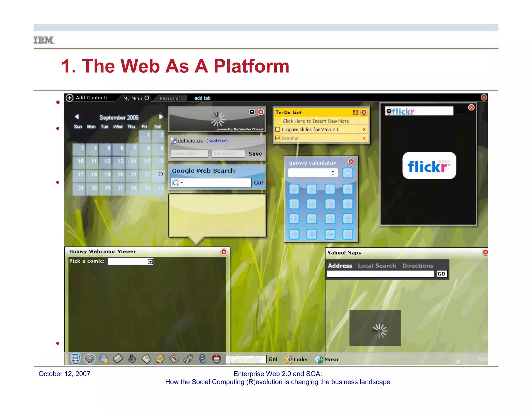Screen dimensions: 532x411
Task: Click the To-Do List grid icon
Action: pyautogui.click(x=355, y=112)
